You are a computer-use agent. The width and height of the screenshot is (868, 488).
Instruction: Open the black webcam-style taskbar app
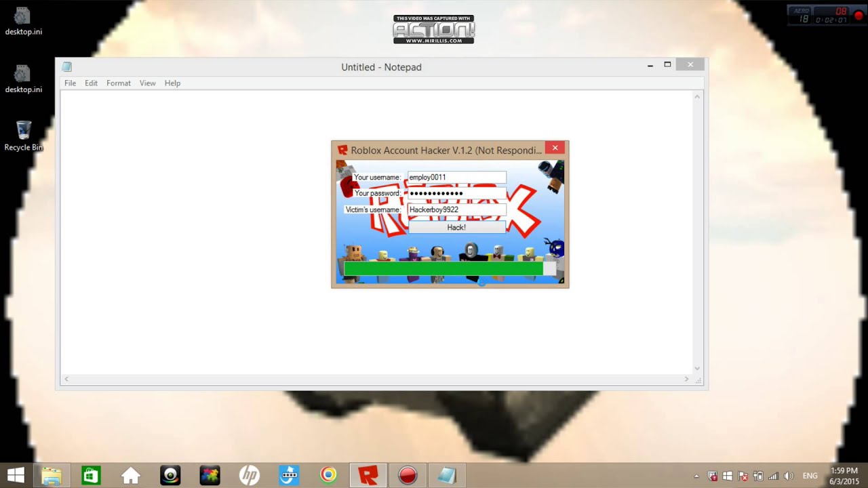[x=170, y=475]
